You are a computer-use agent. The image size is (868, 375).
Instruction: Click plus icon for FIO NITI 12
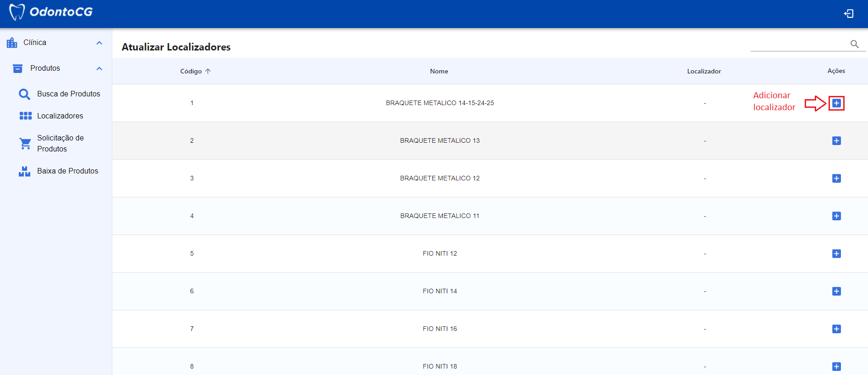pyautogui.click(x=836, y=254)
